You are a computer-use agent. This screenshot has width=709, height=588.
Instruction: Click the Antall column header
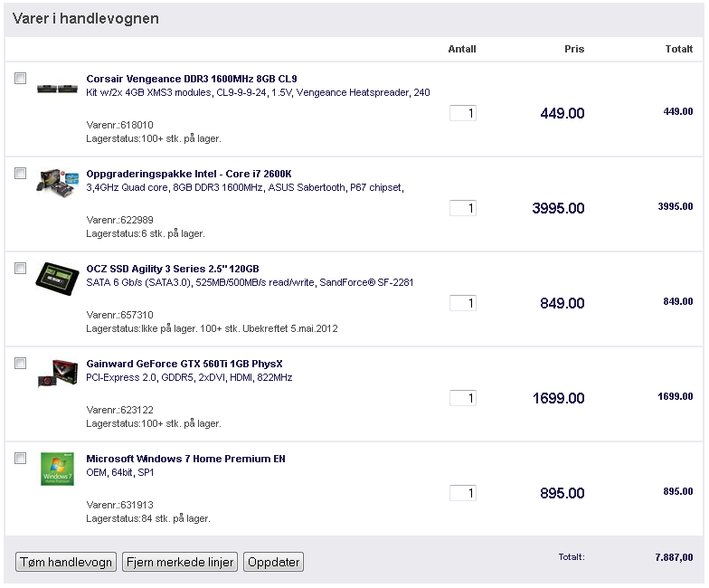462,49
